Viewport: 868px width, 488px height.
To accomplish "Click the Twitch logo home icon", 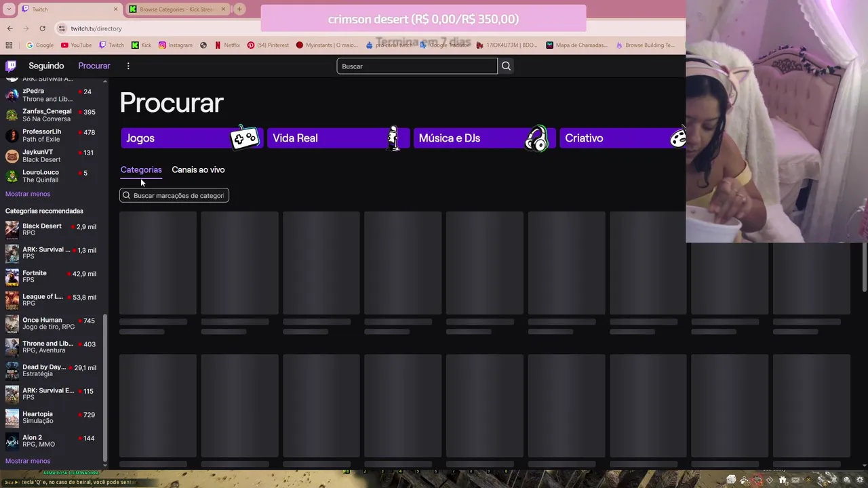I will pyautogui.click(x=11, y=66).
